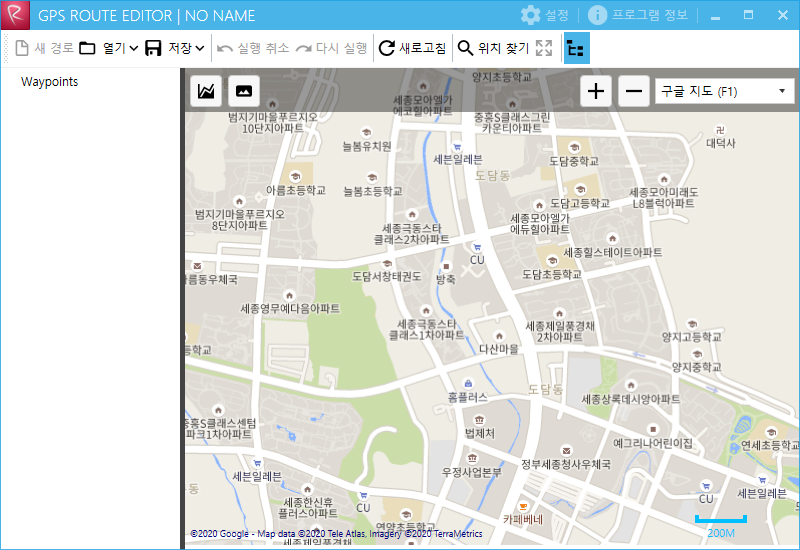800x550 pixels.
Task: Toggle the waypoint tree panel icon
Action: (x=577, y=48)
